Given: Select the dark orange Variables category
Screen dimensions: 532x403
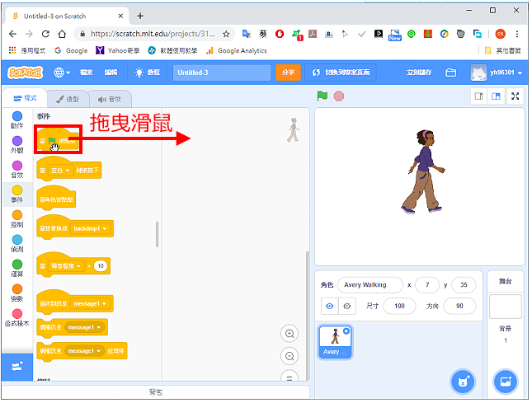Looking at the screenshot, I should point(17,293).
